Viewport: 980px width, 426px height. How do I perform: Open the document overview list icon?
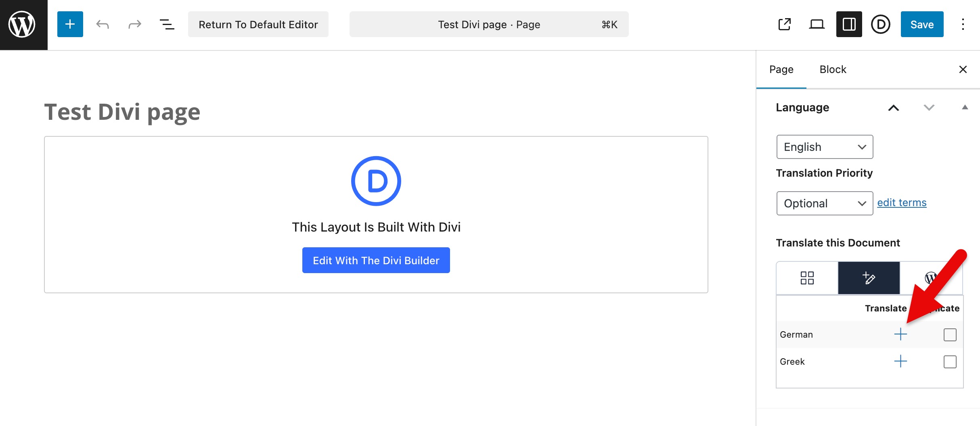(167, 25)
